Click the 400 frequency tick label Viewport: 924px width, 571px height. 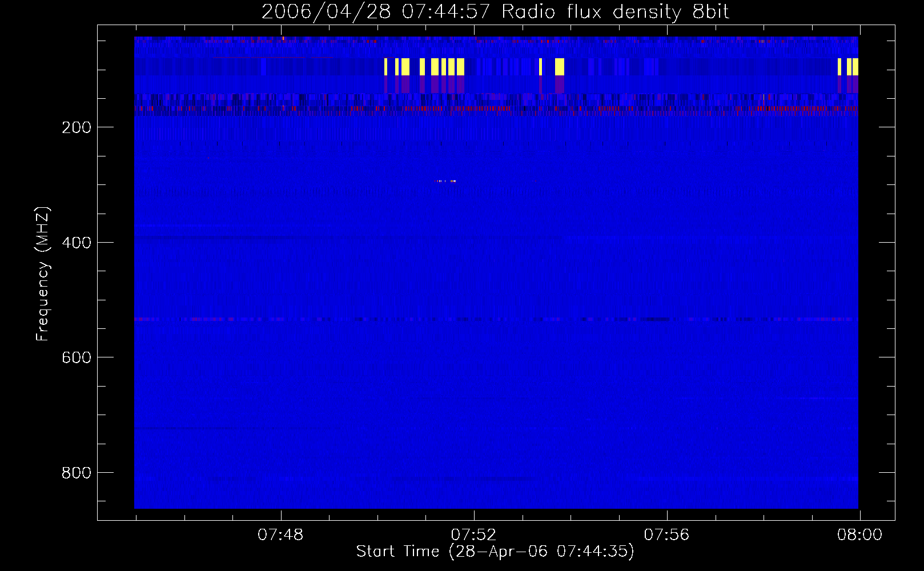click(x=77, y=243)
